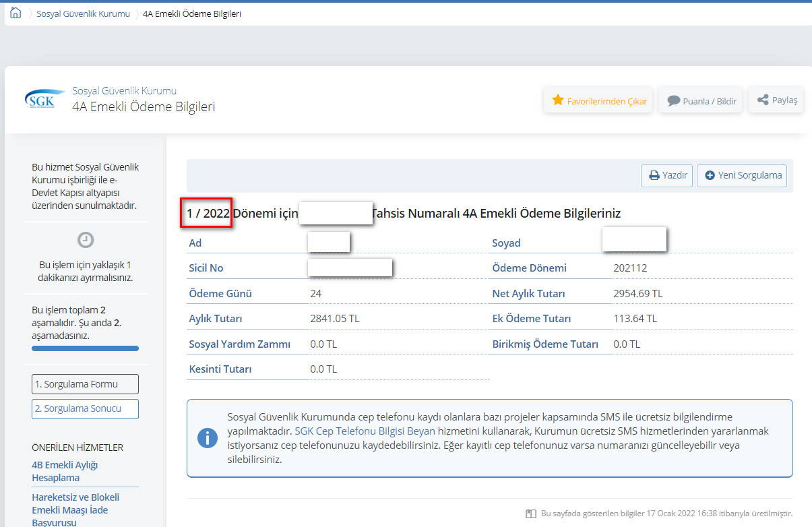Click the Net Aylık Tutarı field label
Screen dimensions: 812x527
click(528, 294)
